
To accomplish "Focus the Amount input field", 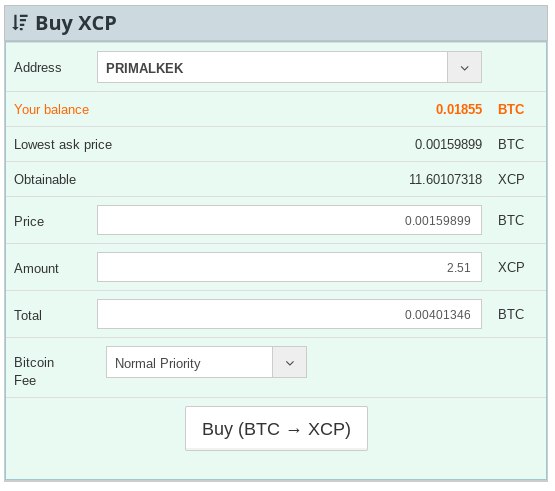I will click(290, 268).
